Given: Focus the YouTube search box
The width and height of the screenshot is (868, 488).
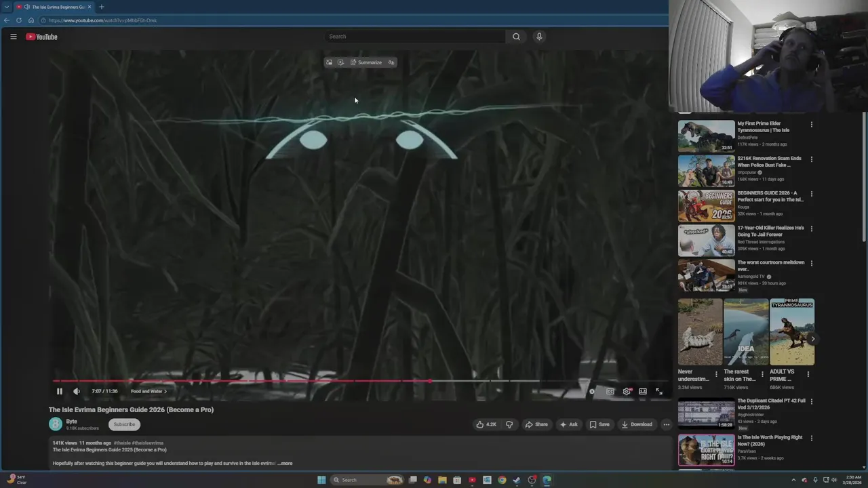Looking at the screenshot, I should click(x=415, y=37).
